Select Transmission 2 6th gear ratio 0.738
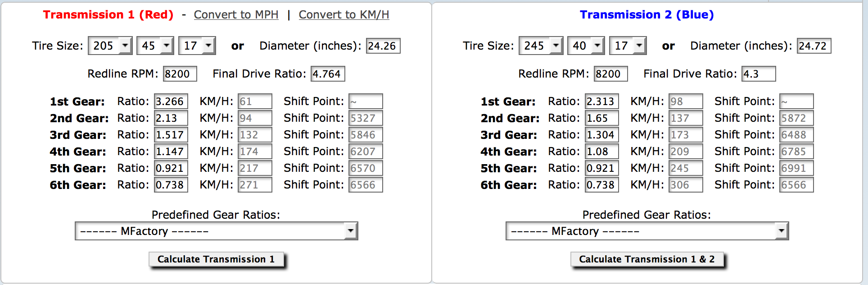This screenshot has width=868, height=285. 602,185
